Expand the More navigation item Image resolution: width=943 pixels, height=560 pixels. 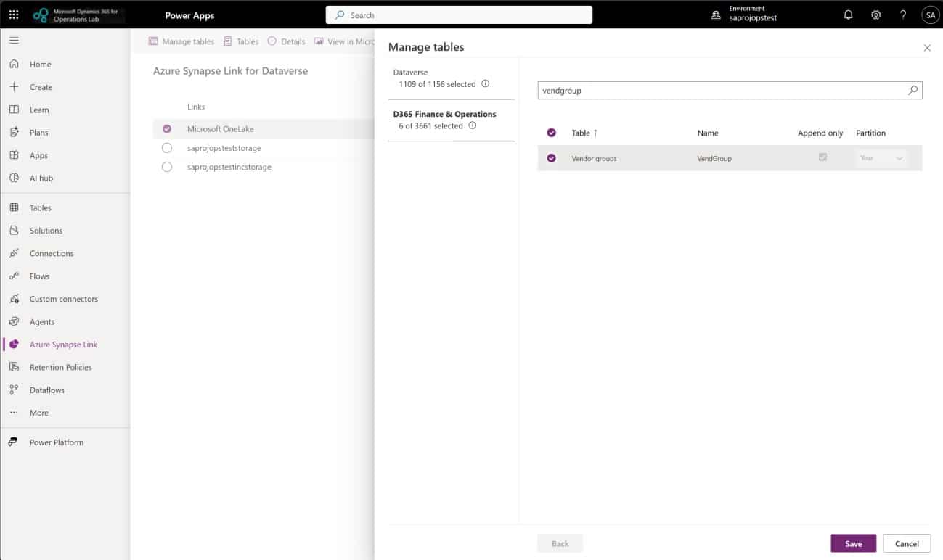click(x=39, y=413)
